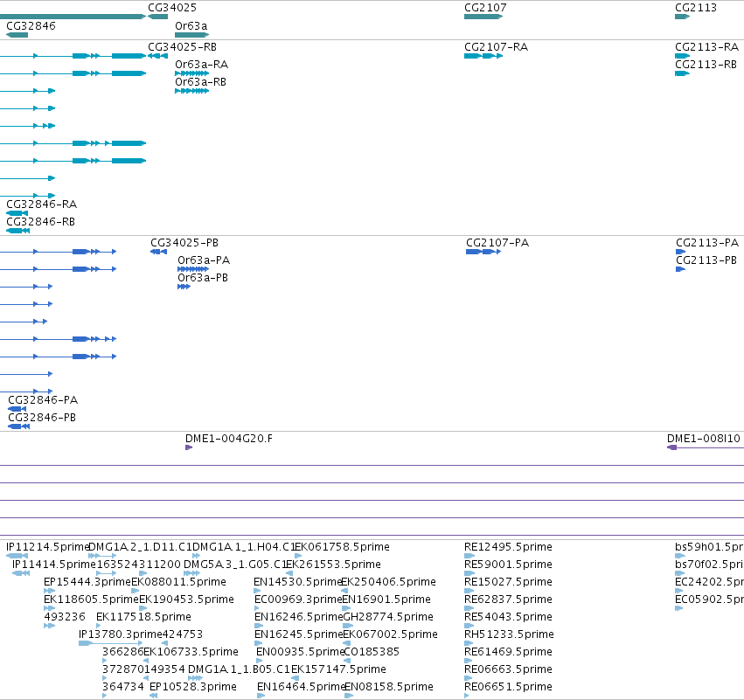The height and width of the screenshot is (700, 744).
Task: Click EST RE06651.5prime
Action: point(508,687)
